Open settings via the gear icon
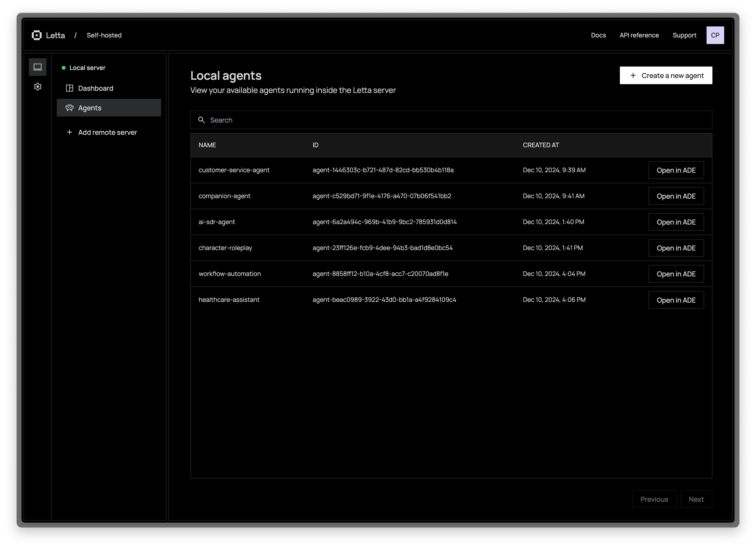This screenshot has width=756, height=548. tap(38, 87)
